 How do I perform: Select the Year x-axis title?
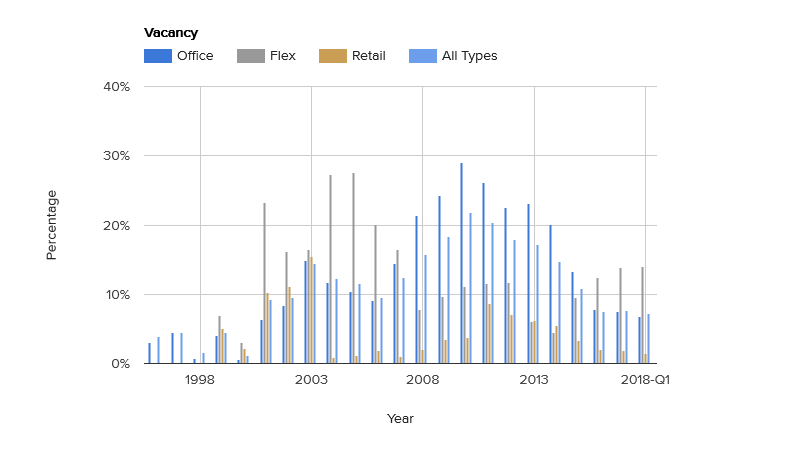point(400,419)
